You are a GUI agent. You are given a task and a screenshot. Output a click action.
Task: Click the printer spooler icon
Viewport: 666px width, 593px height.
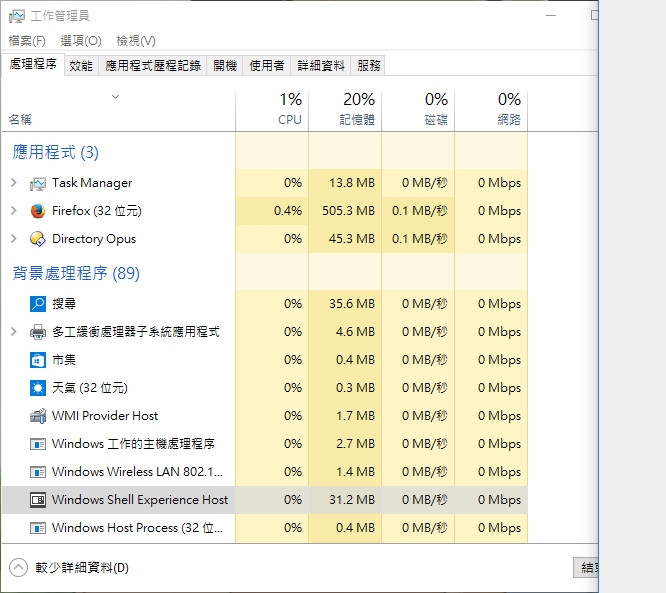[x=38, y=332]
